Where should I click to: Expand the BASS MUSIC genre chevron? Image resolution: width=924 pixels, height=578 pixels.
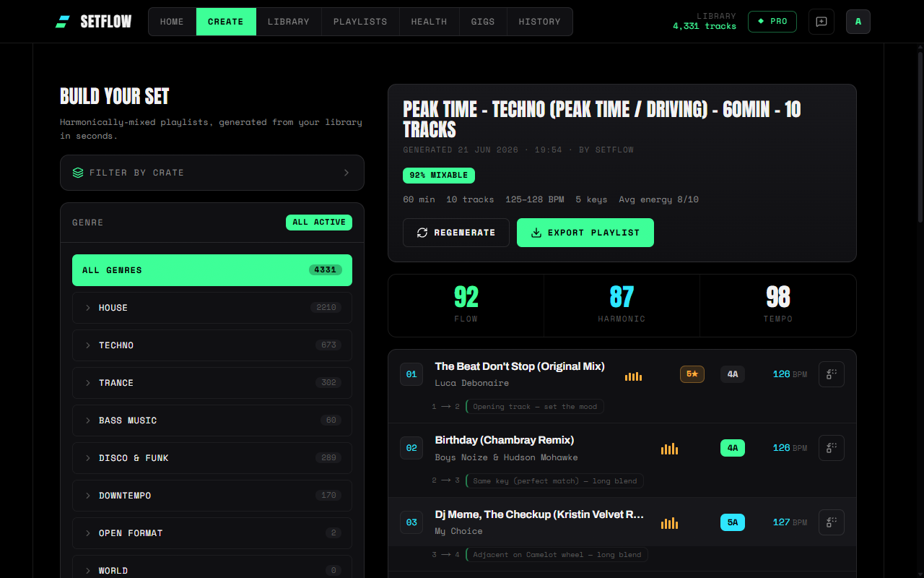click(x=88, y=420)
